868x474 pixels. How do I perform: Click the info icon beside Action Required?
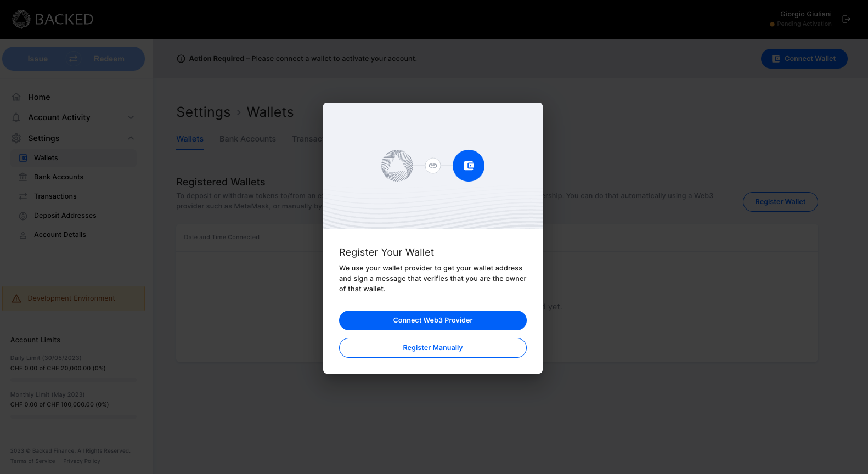(x=181, y=59)
